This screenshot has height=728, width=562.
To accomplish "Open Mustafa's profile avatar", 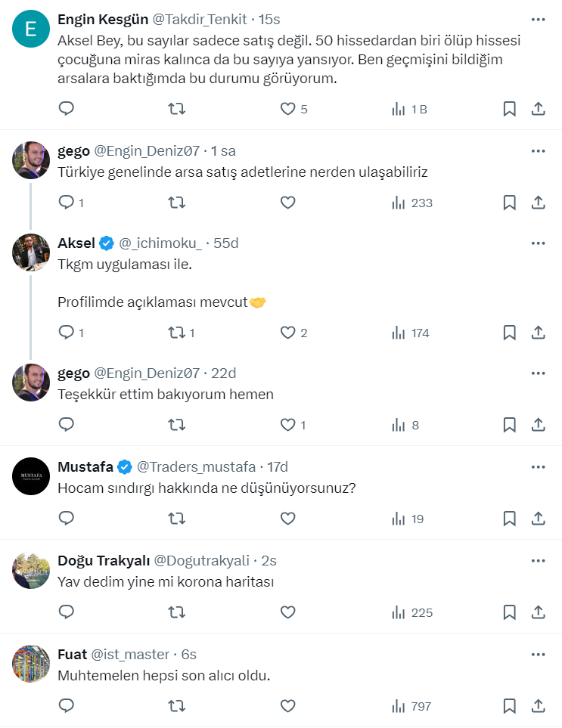I will point(31,476).
